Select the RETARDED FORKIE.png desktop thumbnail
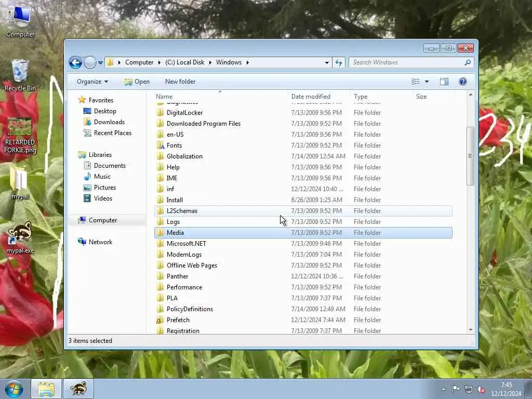Image resolution: width=532 pixels, height=399 pixels. 20,126
